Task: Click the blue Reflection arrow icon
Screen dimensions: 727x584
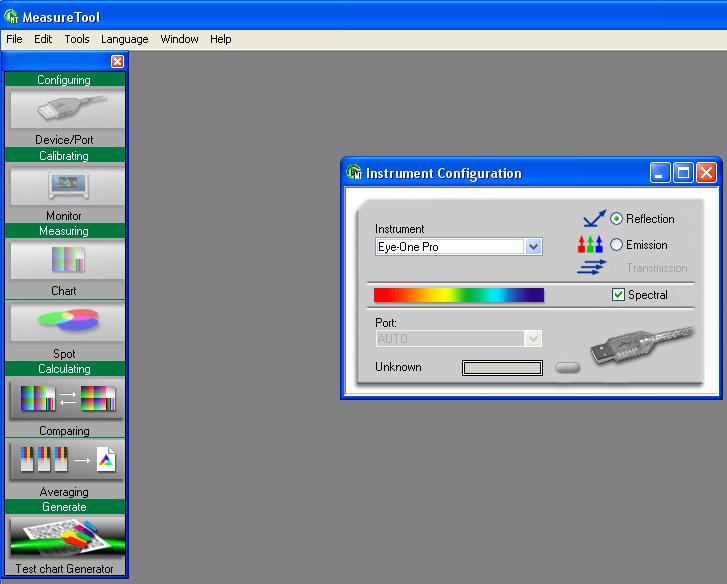Action: pos(594,218)
